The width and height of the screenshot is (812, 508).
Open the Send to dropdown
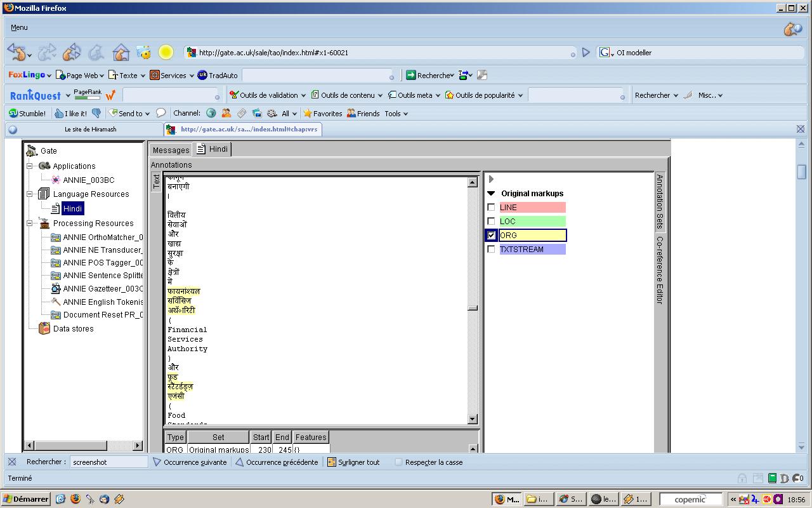point(129,114)
